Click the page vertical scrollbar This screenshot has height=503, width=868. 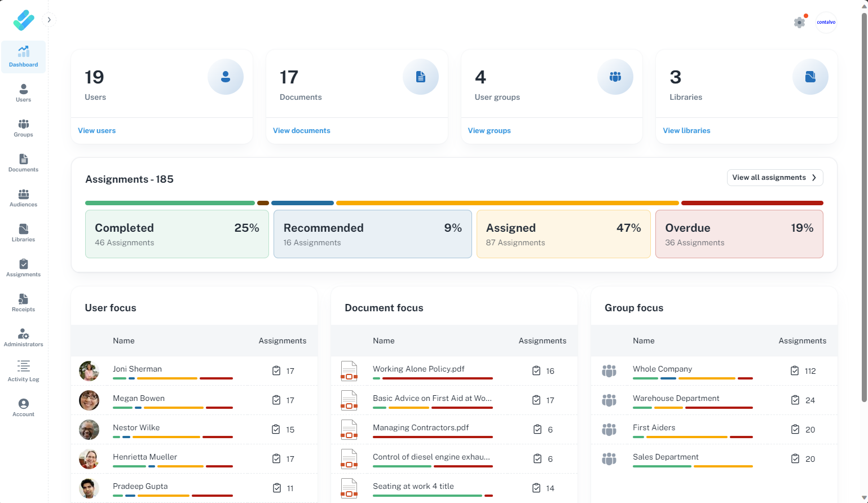pos(864,208)
